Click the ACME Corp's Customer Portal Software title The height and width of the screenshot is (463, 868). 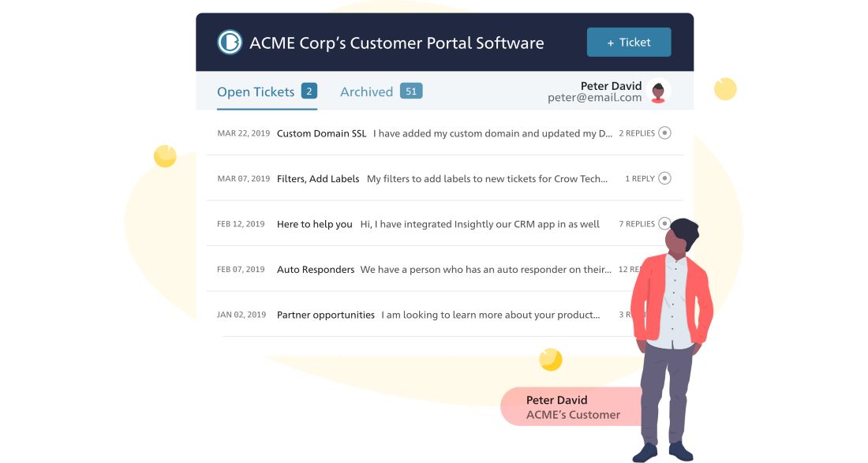[396, 43]
